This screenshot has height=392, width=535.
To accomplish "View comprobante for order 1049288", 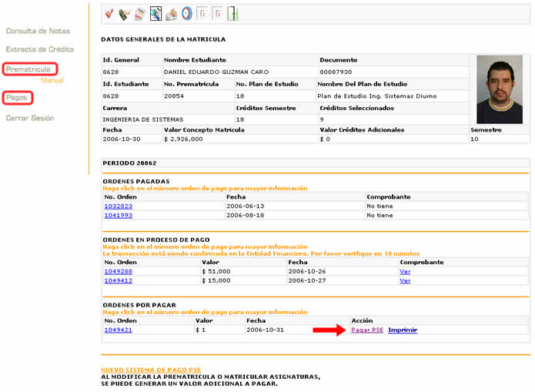I will tap(405, 271).
